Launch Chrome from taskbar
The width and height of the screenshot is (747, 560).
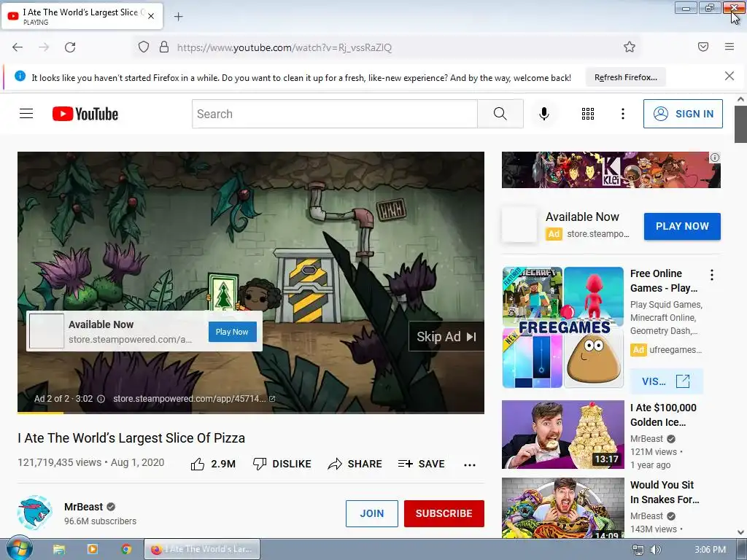tap(125, 550)
